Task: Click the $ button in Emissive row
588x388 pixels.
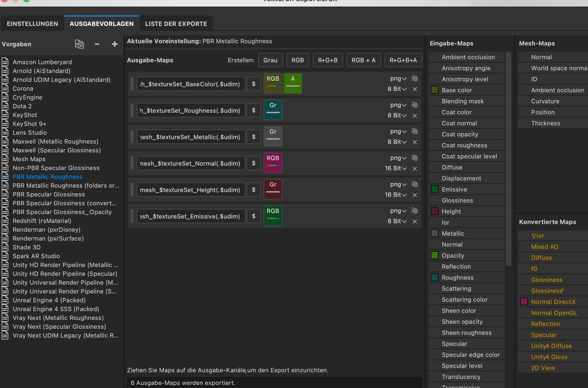Action: (x=253, y=216)
